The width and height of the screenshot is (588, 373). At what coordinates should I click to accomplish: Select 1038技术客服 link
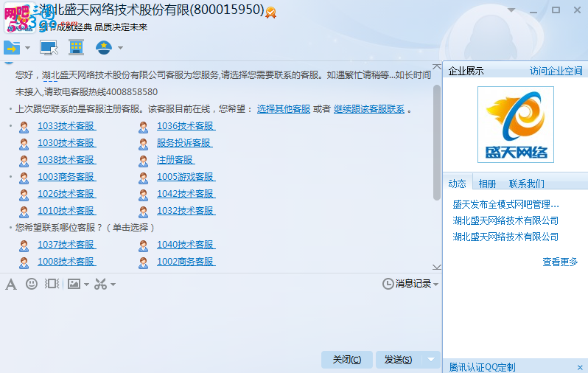click(x=67, y=160)
